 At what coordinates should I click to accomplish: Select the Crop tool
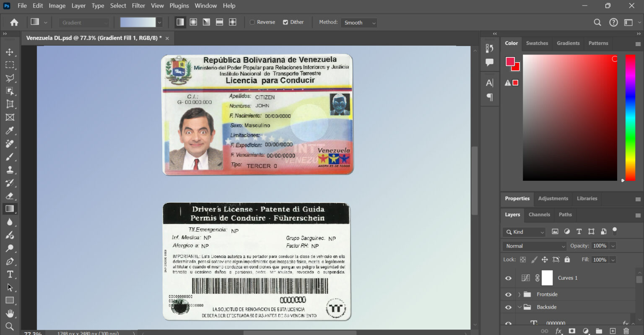10,104
